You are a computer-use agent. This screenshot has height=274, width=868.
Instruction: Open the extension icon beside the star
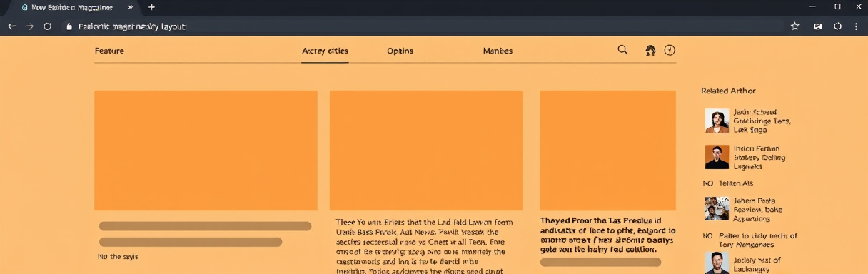point(818,26)
